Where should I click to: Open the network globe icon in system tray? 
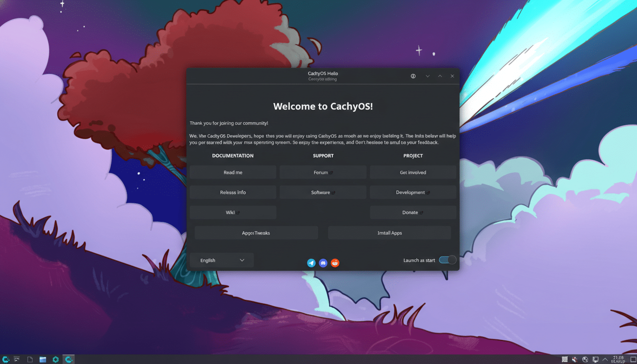click(x=585, y=359)
